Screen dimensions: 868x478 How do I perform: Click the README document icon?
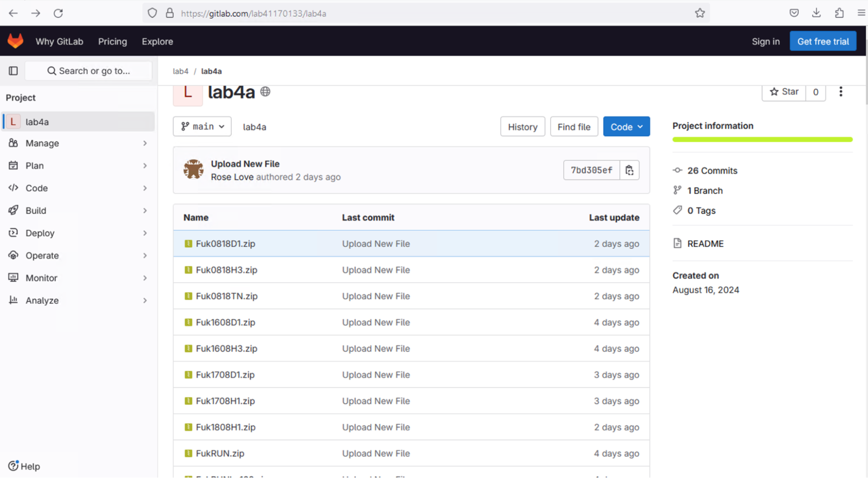(677, 243)
